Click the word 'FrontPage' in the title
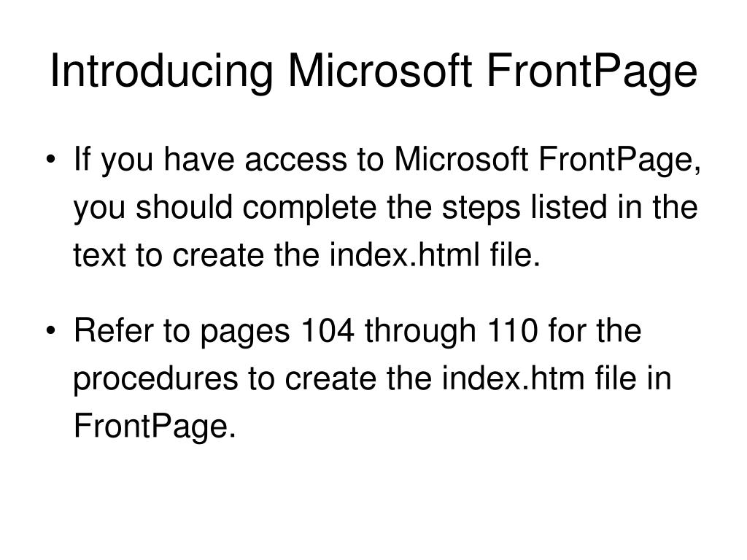This screenshot has width=747, height=560. pyautogui.click(x=592, y=71)
